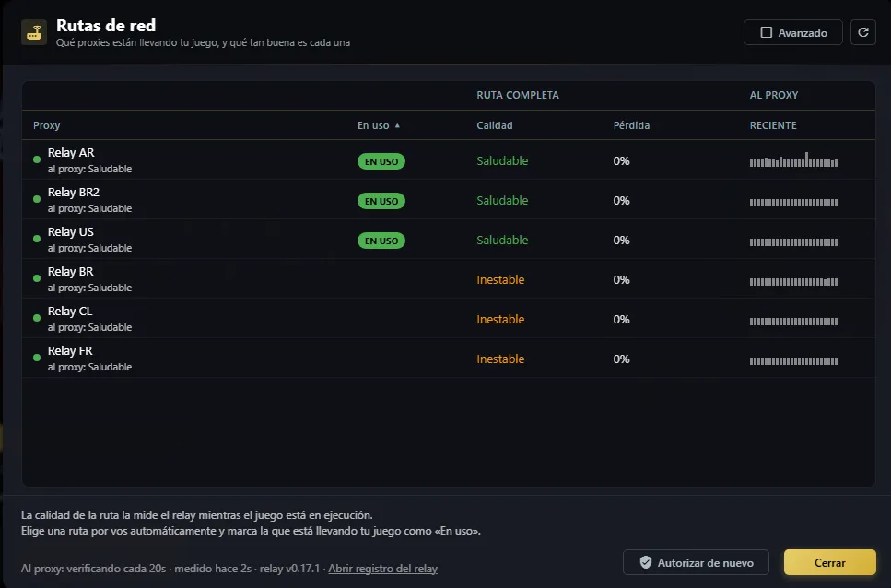891x588 pixels.
Task: Select the Relay BR2 row name
Action: (74, 193)
